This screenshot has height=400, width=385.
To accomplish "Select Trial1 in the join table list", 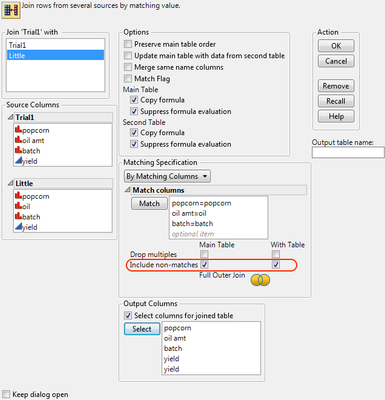I will (55, 45).
